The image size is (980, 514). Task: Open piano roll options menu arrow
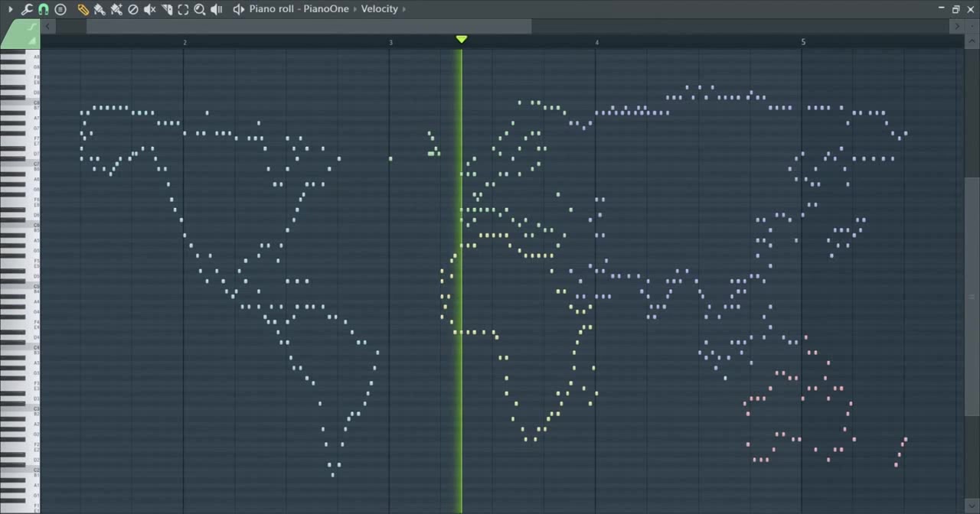pyautogui.click(x=10, y=9)
